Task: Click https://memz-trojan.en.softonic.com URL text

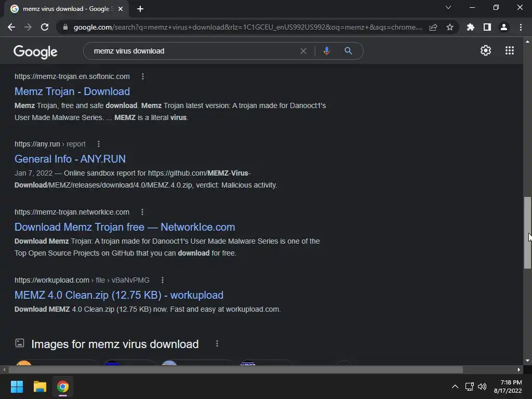Action: (72, 77)
